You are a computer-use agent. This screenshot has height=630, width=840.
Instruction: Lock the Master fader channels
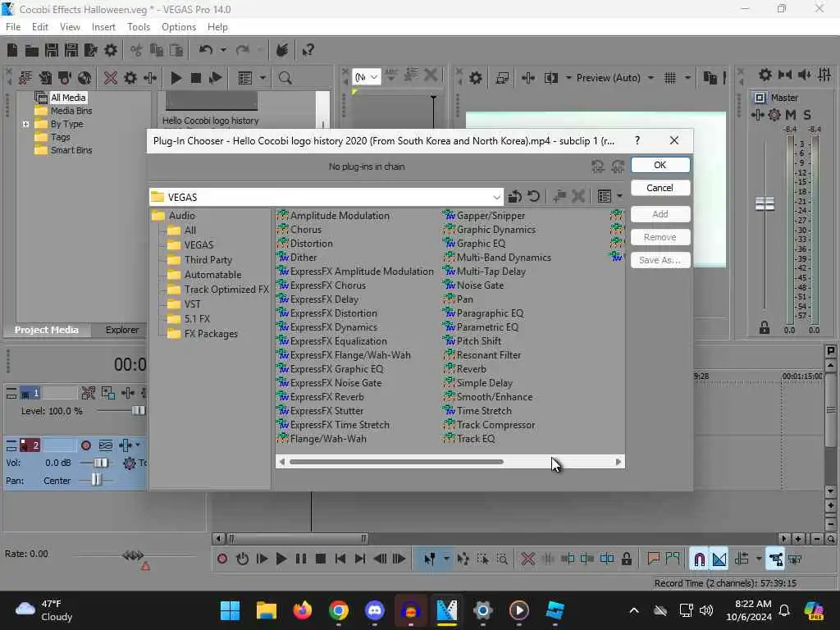(765, 328)
